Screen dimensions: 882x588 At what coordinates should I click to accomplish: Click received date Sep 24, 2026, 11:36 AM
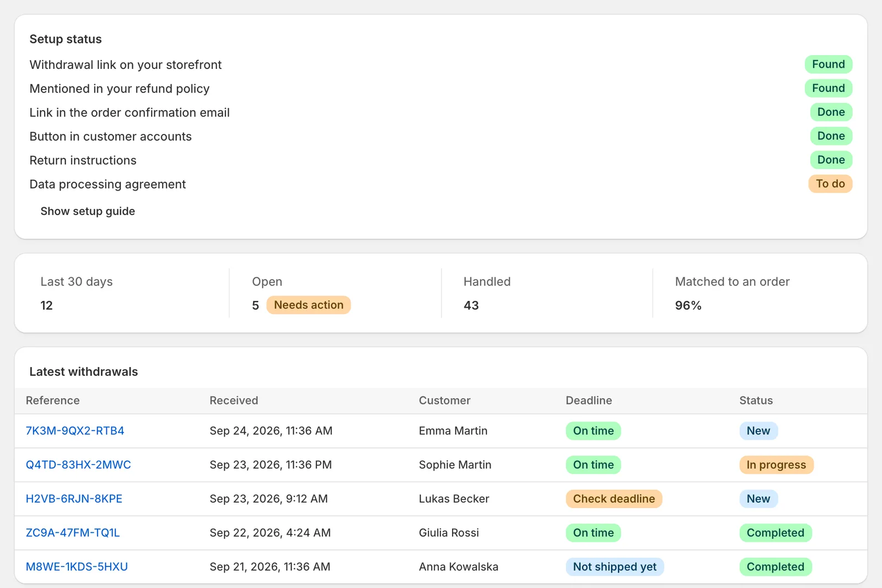271,431
